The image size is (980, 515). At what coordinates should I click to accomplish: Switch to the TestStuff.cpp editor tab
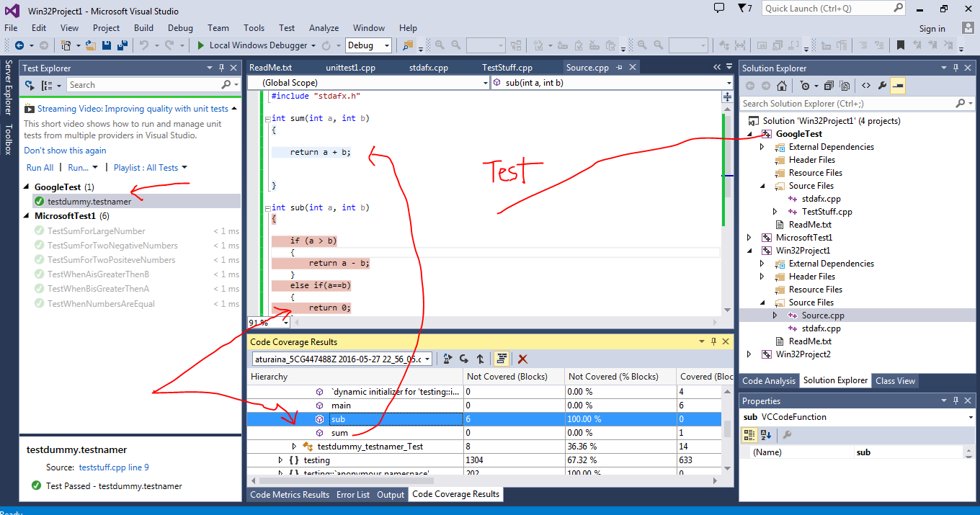[x=507, y=68]
